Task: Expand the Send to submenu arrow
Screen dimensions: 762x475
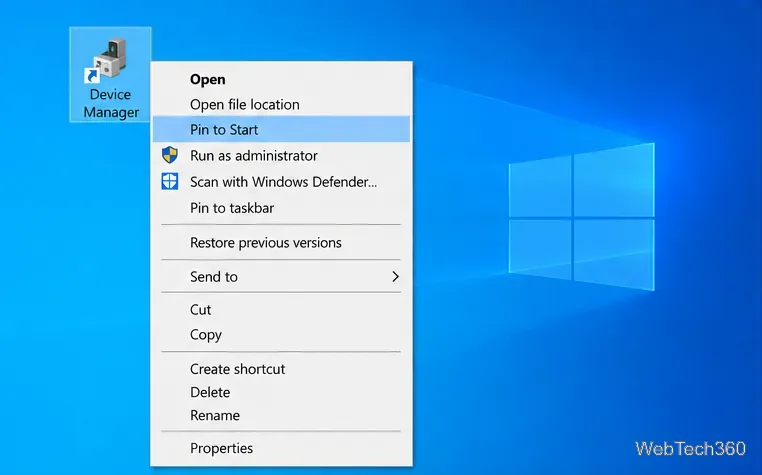Action: pyautogui.click(x=395, y=277)
